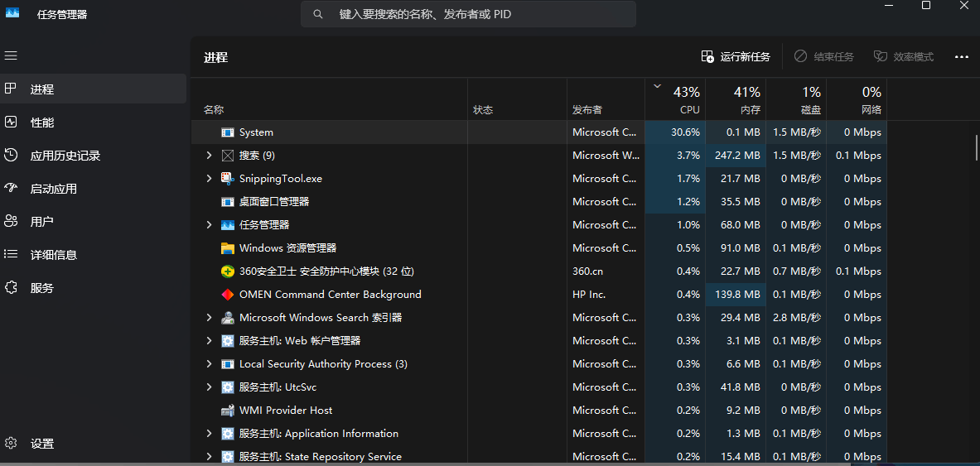Click the OMEN Command Center red diamond icon
The width and height of the screenshot is (980, 466).
tap(228, 294)
